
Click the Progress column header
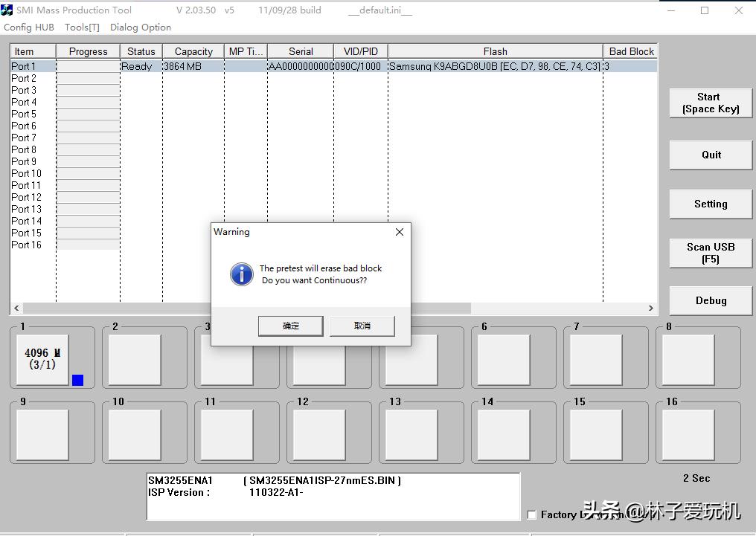pos(89,51)
